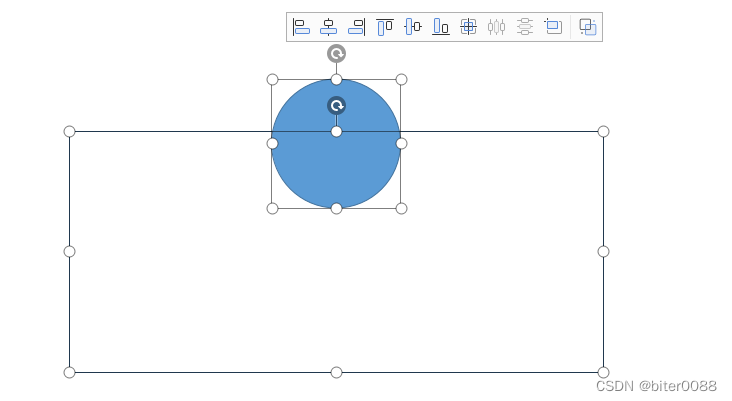Click the gray rotate handle above the circle
Image resolution: width=732 pixels, height=401 pixels.
pos(336,54)
